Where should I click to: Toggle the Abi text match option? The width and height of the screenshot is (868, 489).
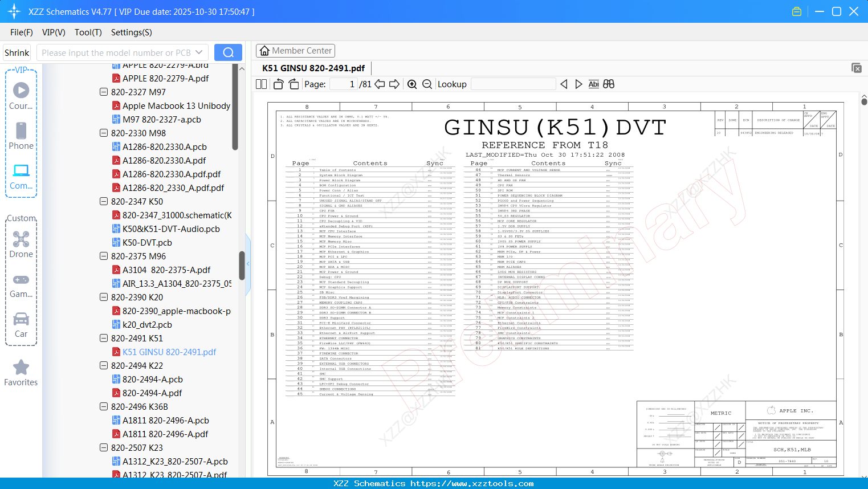[x=594, y=84]
